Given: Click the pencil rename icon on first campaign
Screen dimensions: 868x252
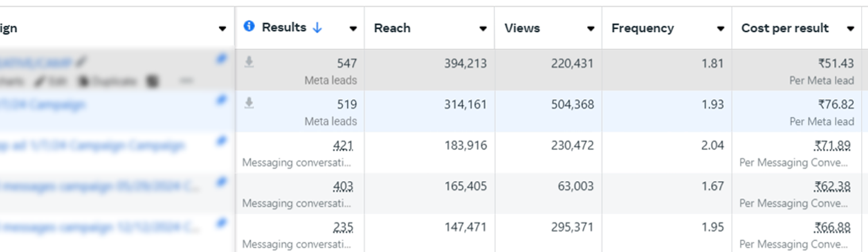Looking at the screenshot, I should coord(82,61).
